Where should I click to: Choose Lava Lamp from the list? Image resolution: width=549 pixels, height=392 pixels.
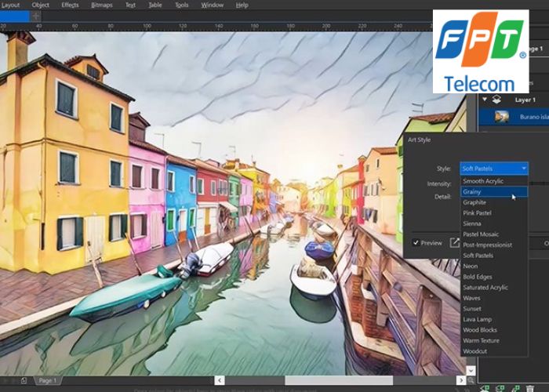[478, 319]
